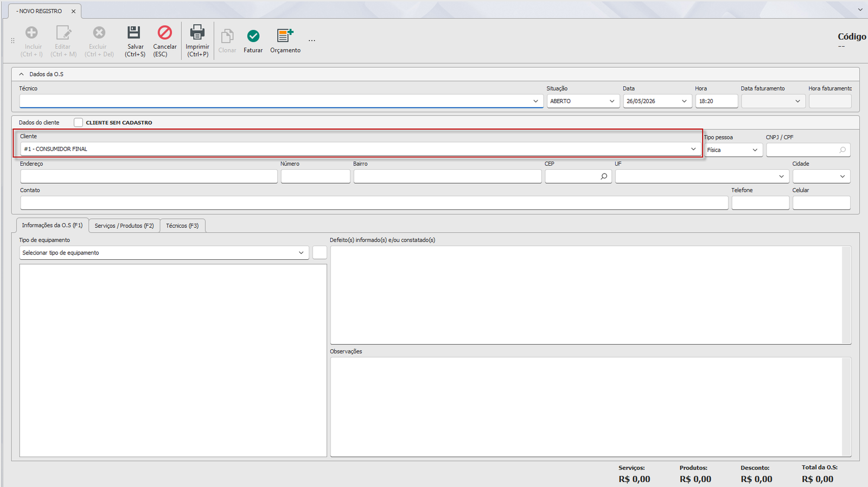This screenshot has height=487, width=868.
Task: Collapse the Dados da O.S section
Action: [x=22, y=74]
